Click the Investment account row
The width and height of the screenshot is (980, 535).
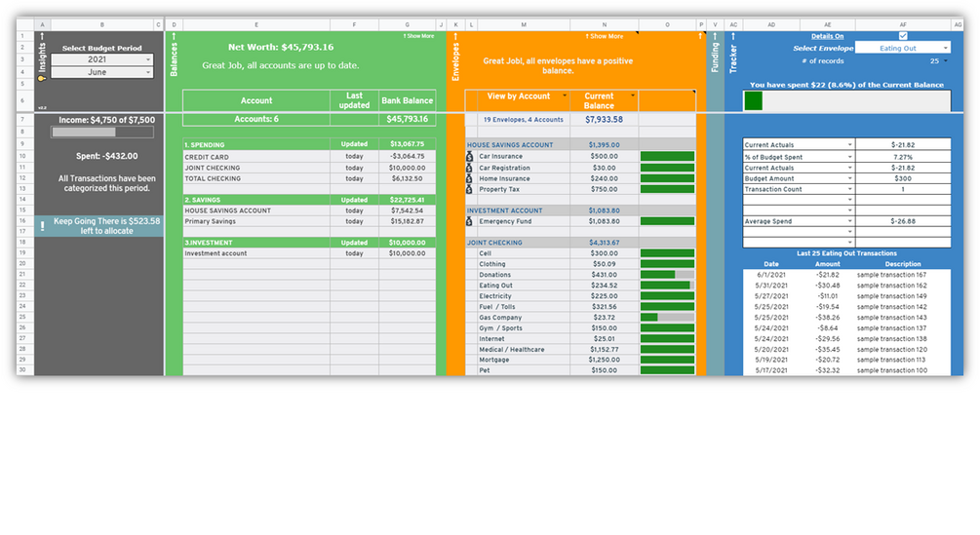pos(309,253)
